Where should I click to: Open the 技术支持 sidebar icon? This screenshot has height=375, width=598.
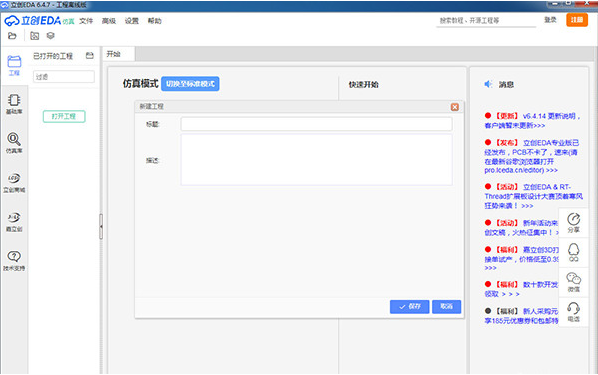pos(14,261)
